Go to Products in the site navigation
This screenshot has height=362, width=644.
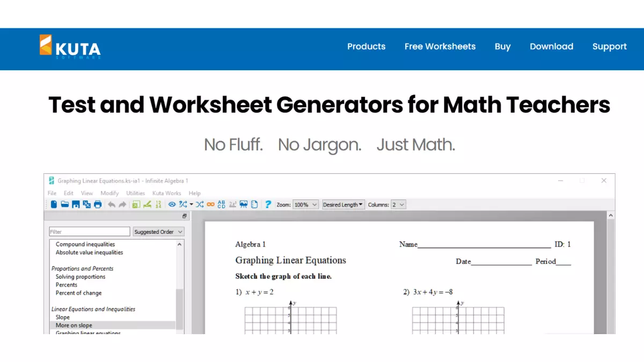tap(366, 47)
